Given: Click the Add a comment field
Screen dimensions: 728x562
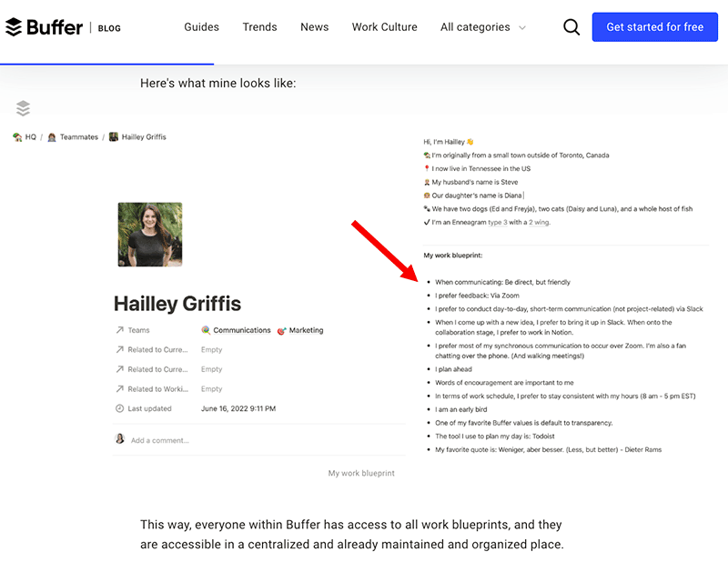Looking at the screenshot, I should (160, 440).
